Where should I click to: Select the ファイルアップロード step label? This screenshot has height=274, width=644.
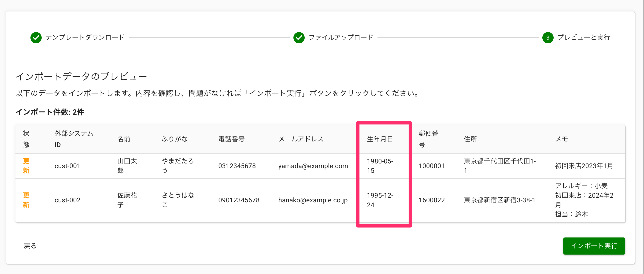(x=341, y=37)
